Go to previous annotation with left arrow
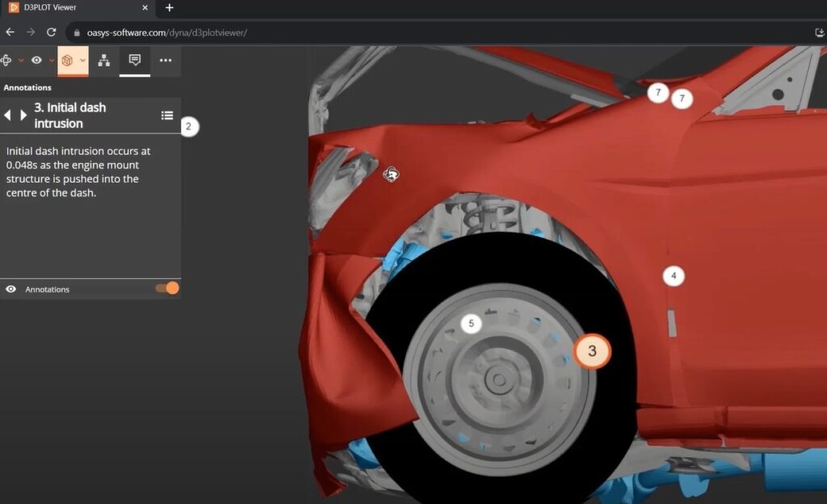The width and height of the screenshot is (827, 504). coord(8,115)
